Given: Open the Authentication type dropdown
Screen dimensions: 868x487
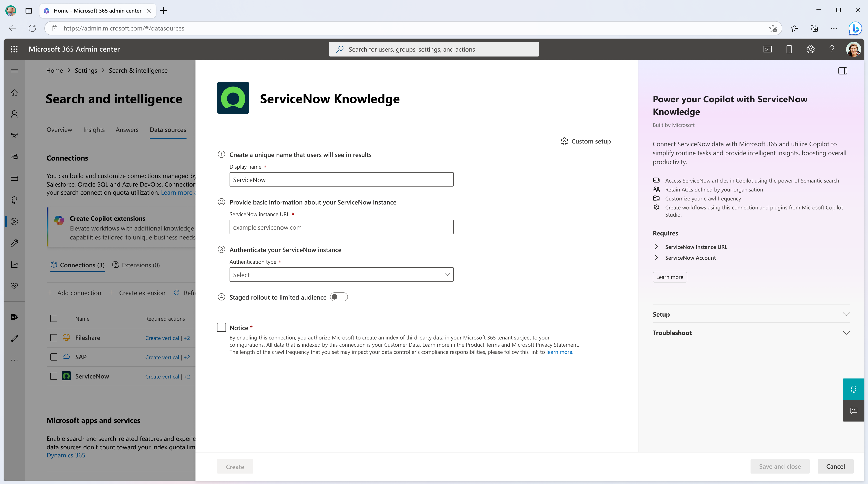Looking at the screenshot, I should [341, 274].
